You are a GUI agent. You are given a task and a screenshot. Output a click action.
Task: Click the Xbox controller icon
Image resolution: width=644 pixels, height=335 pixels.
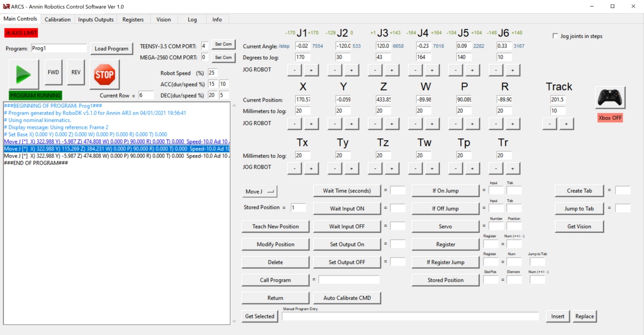pyautogui.click(x=610, y=98)
